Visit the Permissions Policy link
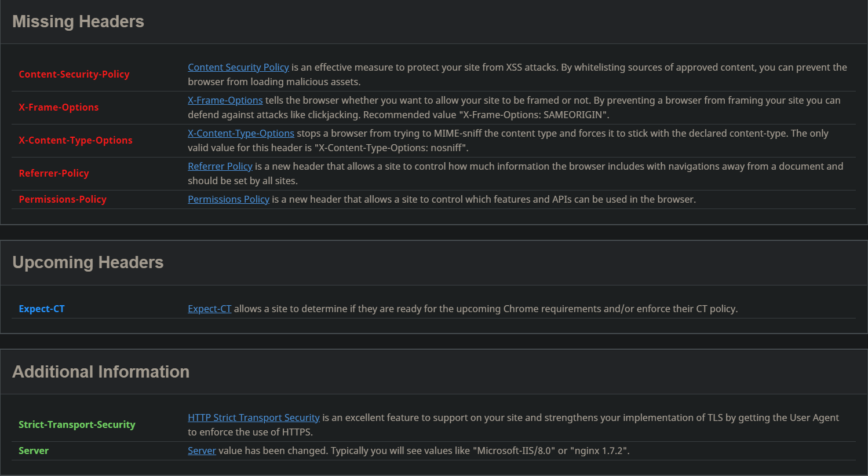This screenshot has width=868, height=476. 228,199
